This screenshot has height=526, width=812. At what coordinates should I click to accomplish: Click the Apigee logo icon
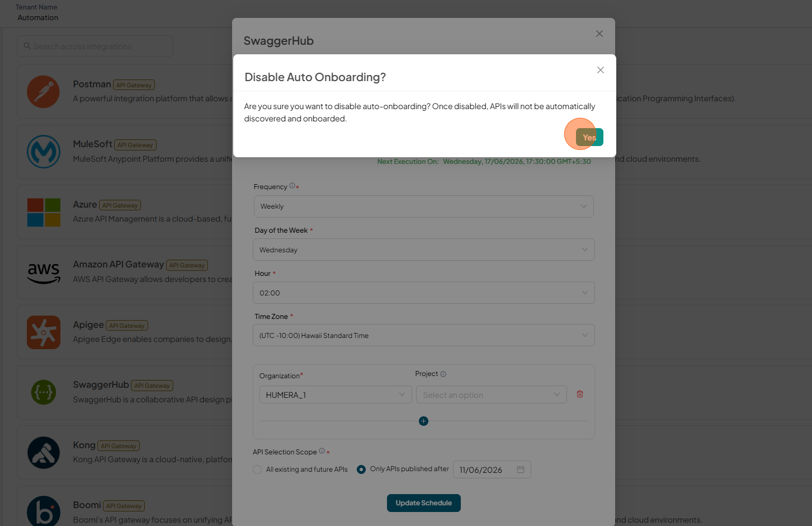pos(44,332)
